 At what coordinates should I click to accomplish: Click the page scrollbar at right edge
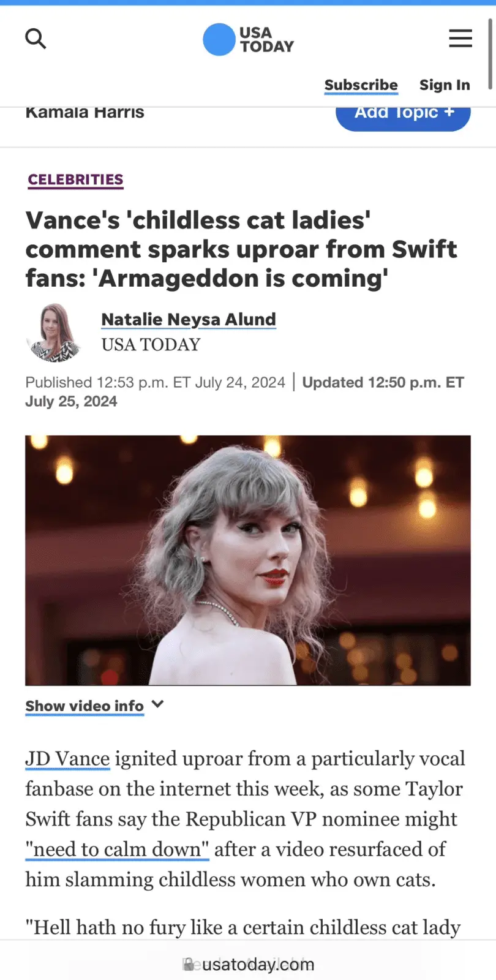click(490, 54)
